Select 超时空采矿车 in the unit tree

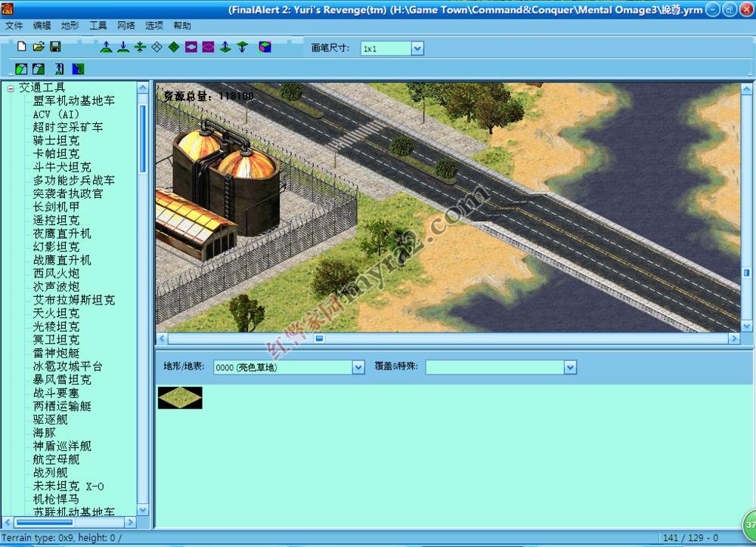68,127
